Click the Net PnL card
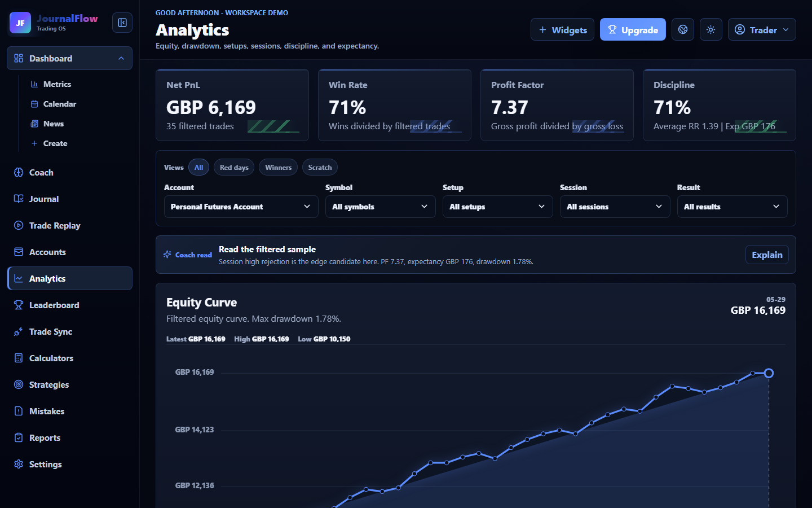This screenshot has height=508, width=812. (232, 105)
